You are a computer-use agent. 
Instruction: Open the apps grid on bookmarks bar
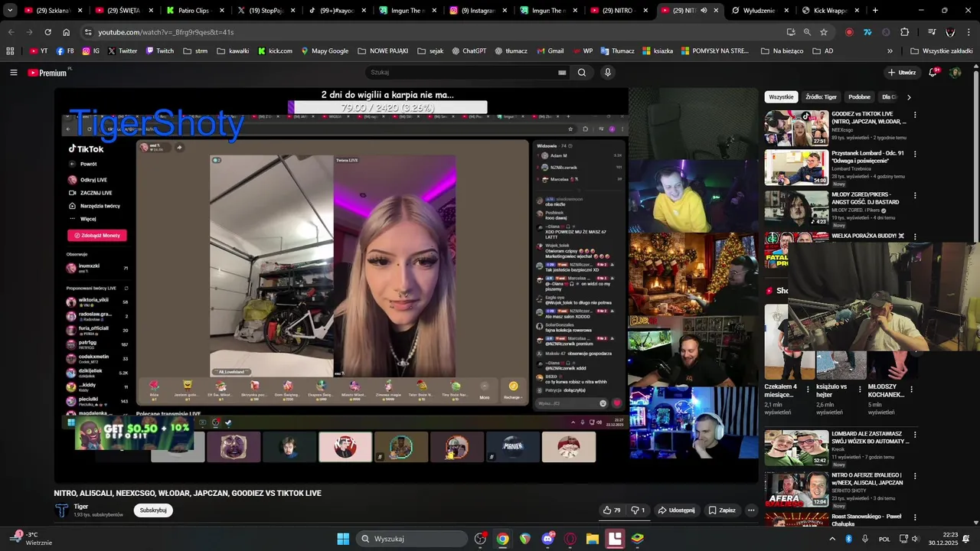tap(10, 51)
